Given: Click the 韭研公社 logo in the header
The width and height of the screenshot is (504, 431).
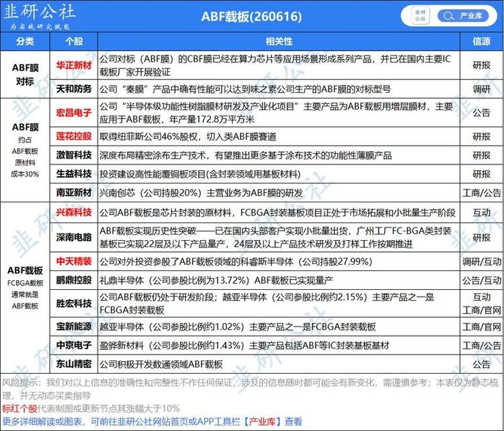Looking at the screenshot, I should pyautogui.click(x=40, y=17).
